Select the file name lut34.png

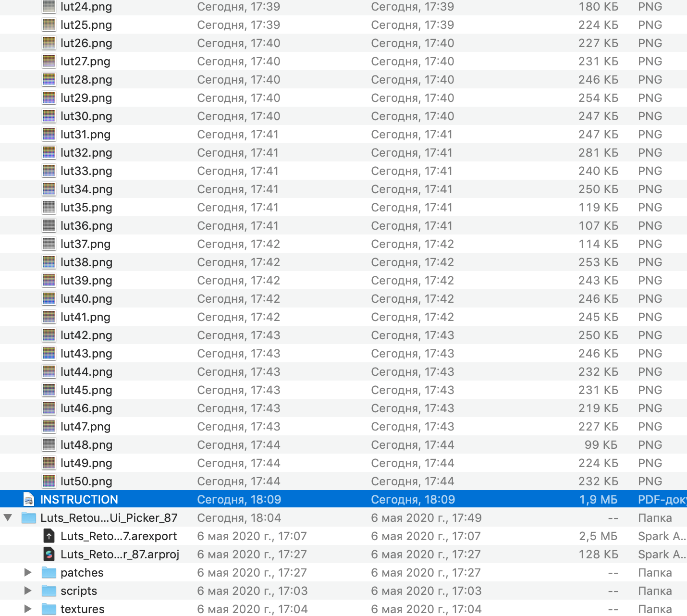(86, 189)
